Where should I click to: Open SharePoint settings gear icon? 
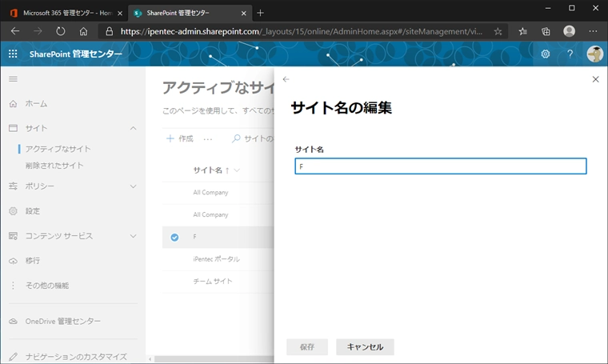(x=545, y=54)
